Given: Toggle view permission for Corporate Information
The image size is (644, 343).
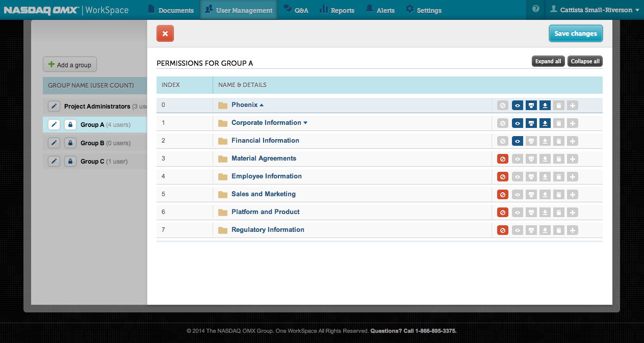Looking at the screenshot, I should point(518,123).
